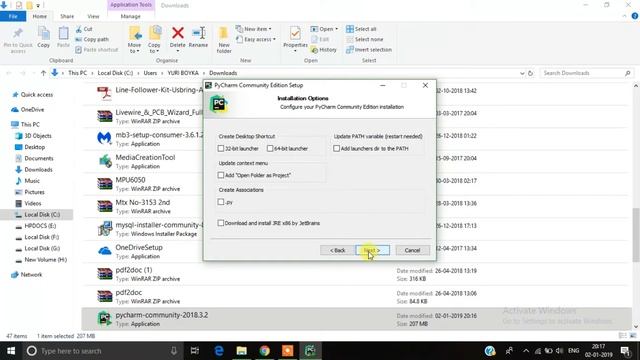640x360 pixels.
Task: Click Paste shortcut in the ribbon
Action: tap(97, 49)
